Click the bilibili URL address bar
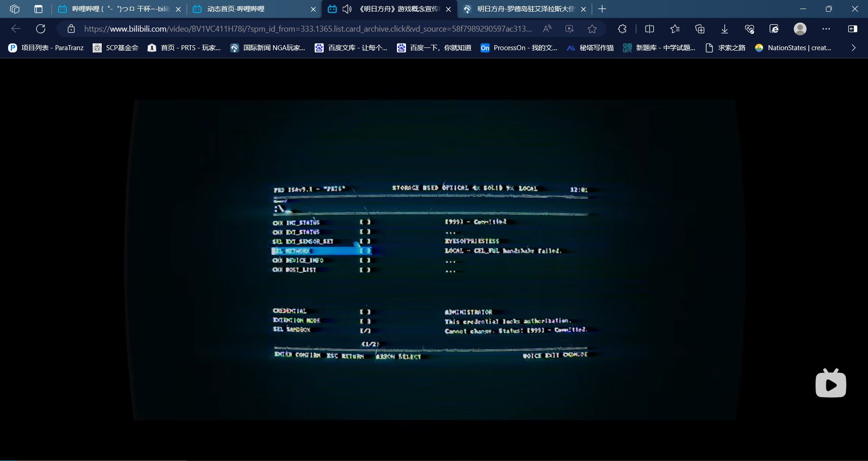The image size is (868, 461). tap(307, 29)
